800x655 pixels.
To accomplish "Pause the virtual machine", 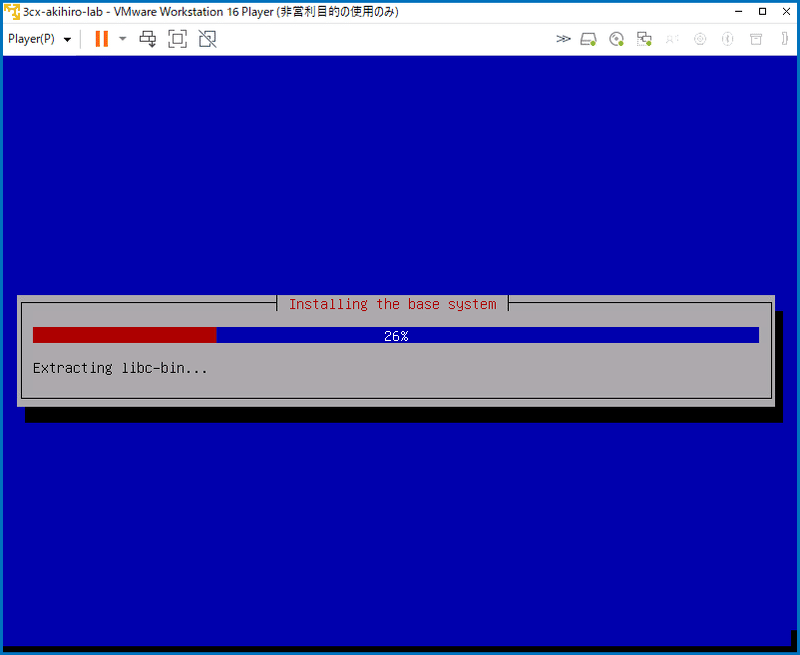I will coord(102,39).
